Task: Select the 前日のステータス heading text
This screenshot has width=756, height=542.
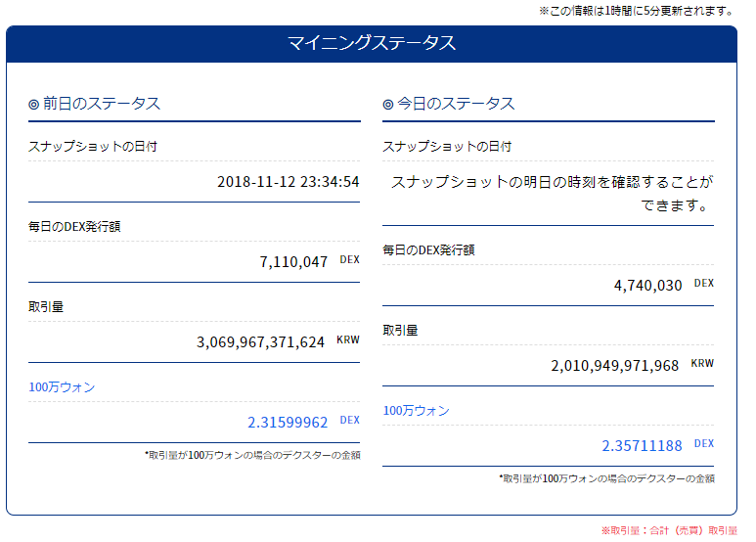Action: coord(101,104)
